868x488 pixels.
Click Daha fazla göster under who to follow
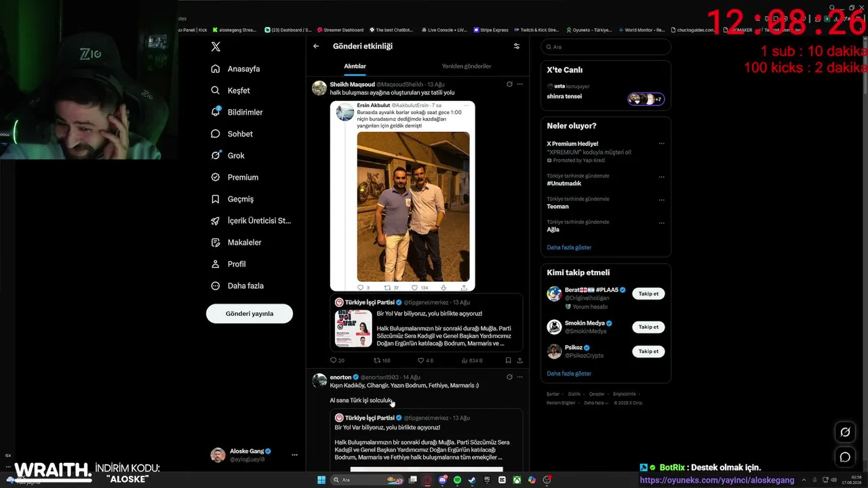[x=569, y=373]
